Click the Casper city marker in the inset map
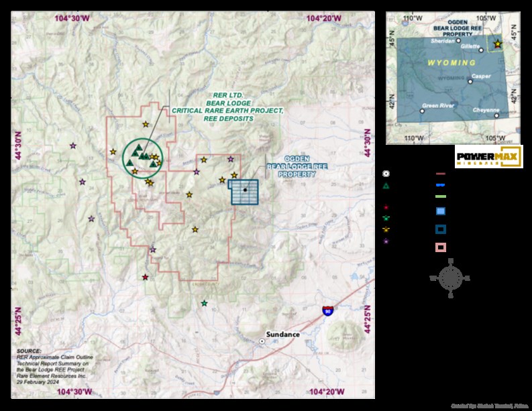532x411 pixels. (x=470, y=81)
